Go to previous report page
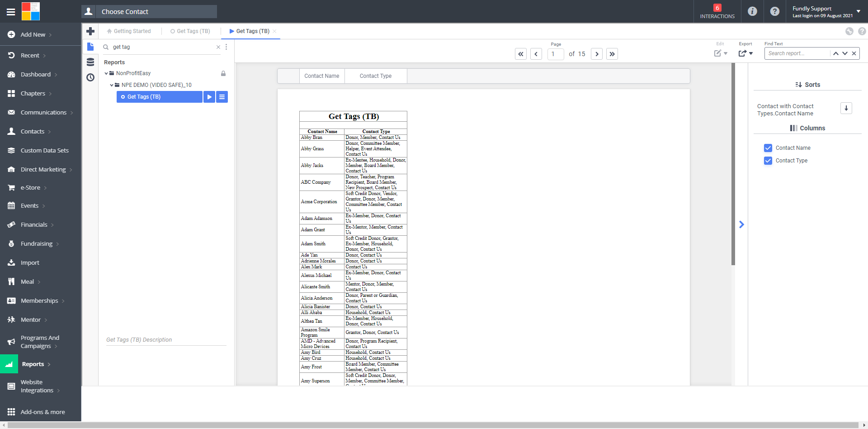Image resolution: width=868 pixels, height=429 pixels. coord(536,54)
